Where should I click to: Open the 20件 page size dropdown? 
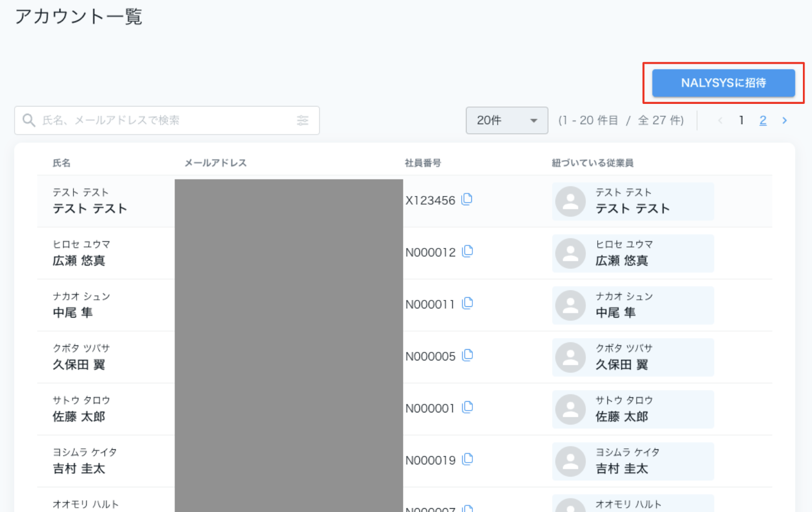[x=507, y=121]
